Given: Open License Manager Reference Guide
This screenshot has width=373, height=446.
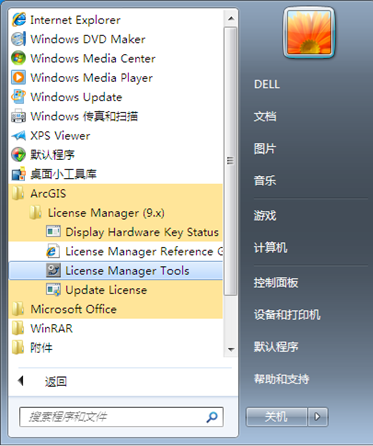Looking at the screenshot, I should pos(115,251).
